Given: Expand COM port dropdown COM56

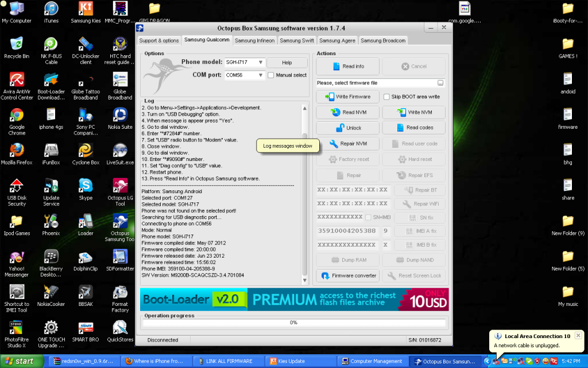Looking at the screenshot, I should [260, 75].
